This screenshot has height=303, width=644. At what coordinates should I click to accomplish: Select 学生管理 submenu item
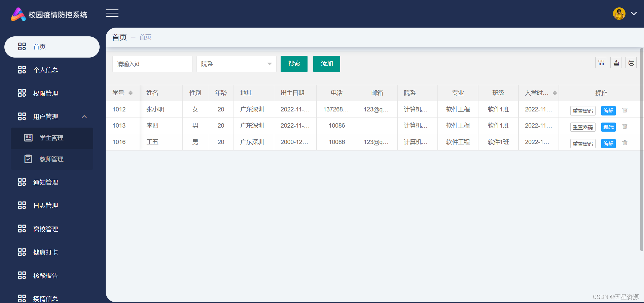[52, 138]
